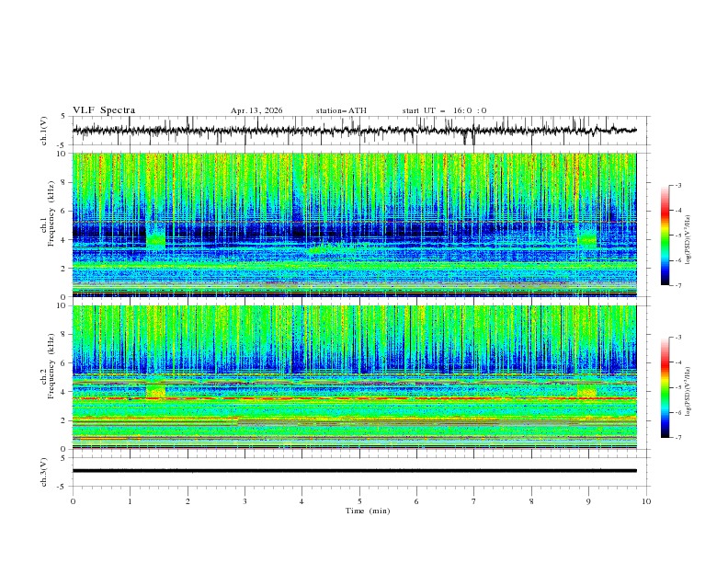Screen dimensions: 728x563
Task: Click the time axis tick label "6"
Action: tap(416, 501)
